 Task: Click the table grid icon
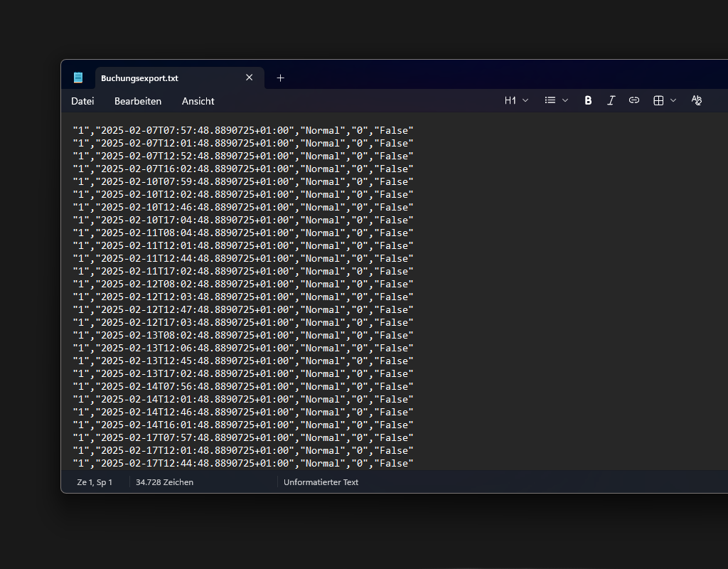[x=658, y=101]
